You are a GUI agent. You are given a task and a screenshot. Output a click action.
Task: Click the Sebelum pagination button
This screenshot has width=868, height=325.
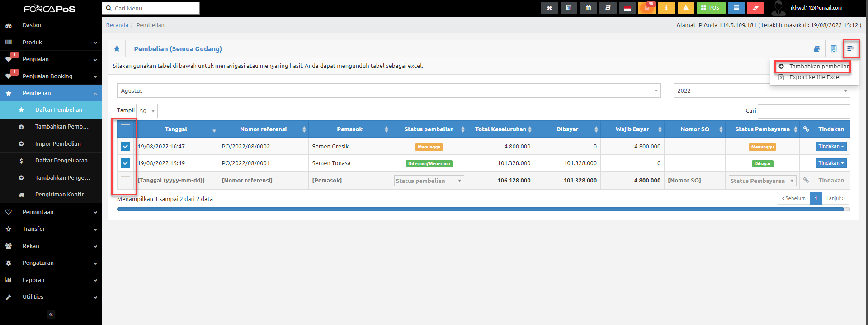point(793,198)
